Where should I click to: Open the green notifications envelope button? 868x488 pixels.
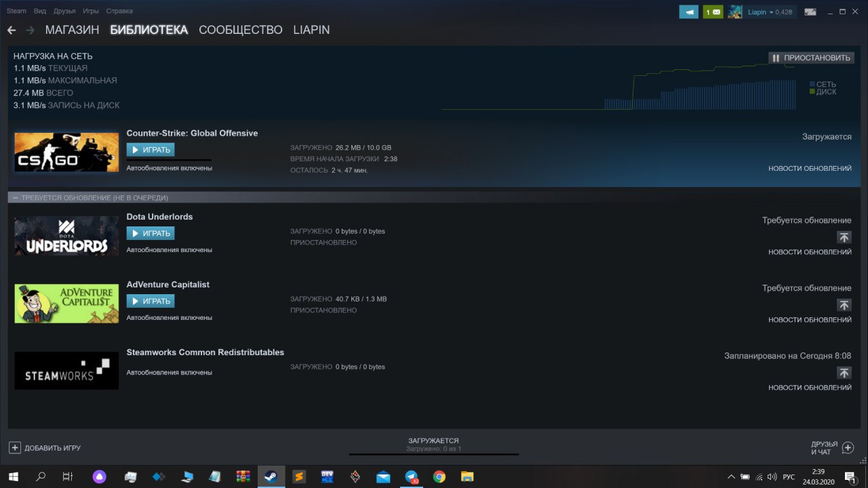coord(713,12)
